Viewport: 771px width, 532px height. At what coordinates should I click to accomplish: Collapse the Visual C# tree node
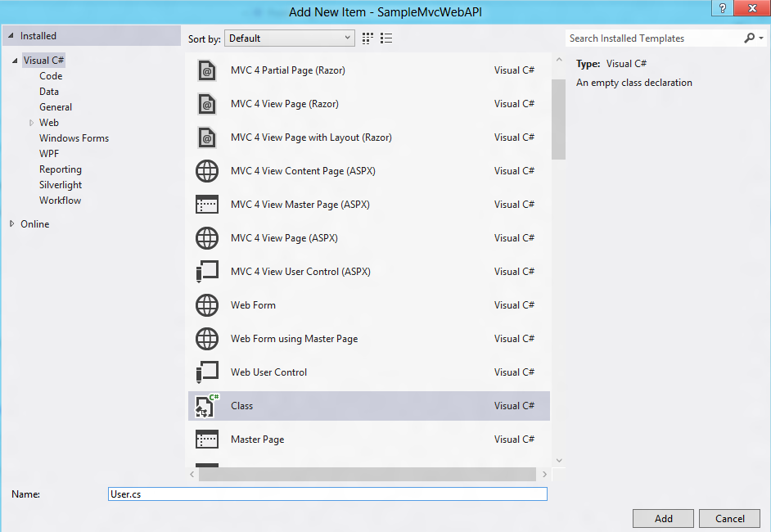(15, 61)
